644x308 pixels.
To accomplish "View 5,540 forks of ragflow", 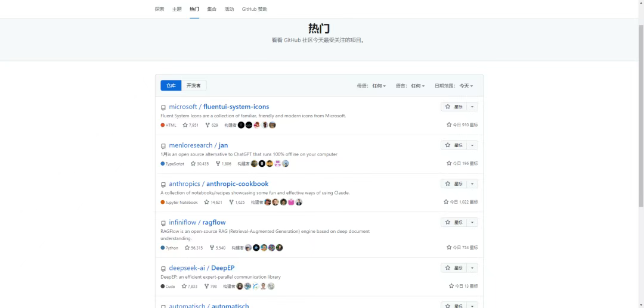I will (218, 248).
